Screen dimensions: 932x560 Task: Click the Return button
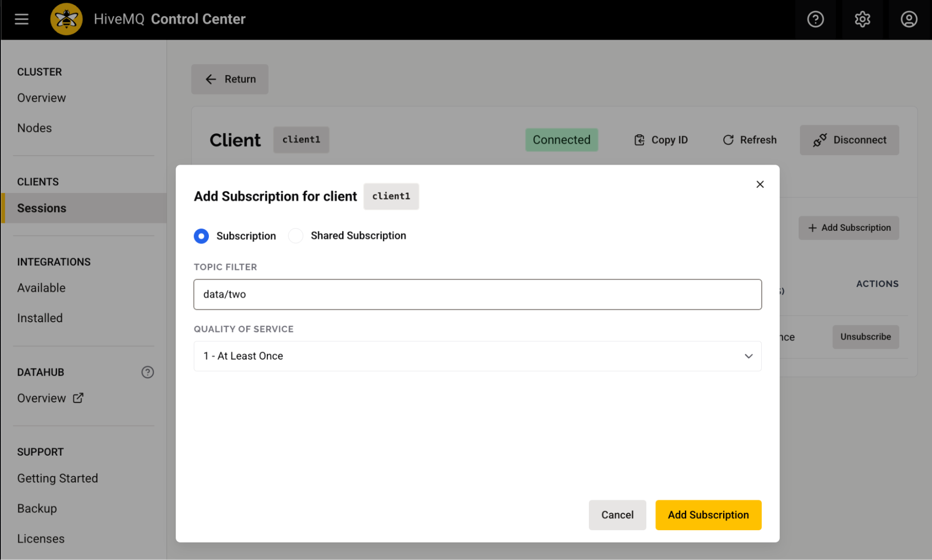click(x=230, y=79)
